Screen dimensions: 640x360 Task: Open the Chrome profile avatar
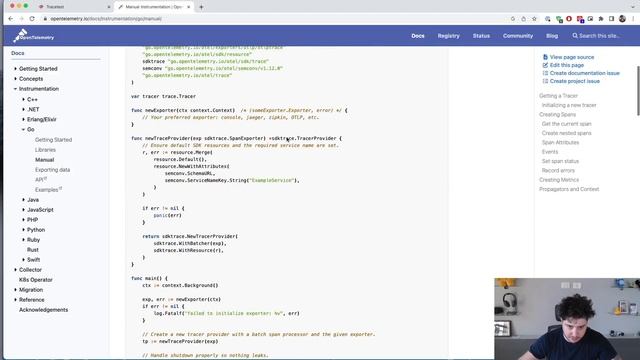point(622,19)
